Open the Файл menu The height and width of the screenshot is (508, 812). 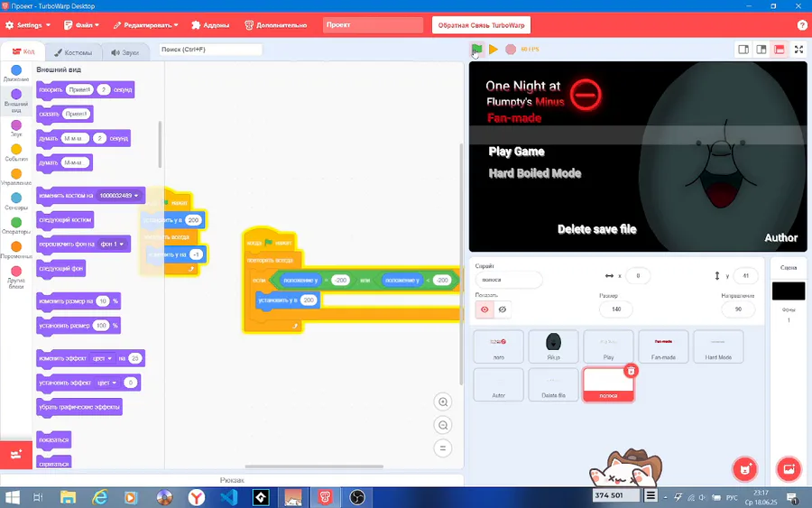[x=82, y=25]
